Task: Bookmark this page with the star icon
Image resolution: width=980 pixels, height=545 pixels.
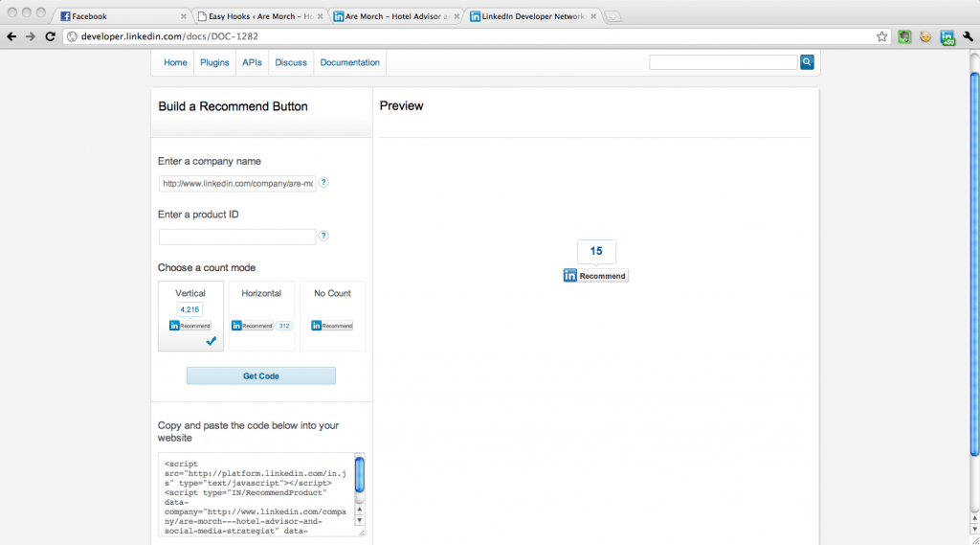Action: (881, 37)
